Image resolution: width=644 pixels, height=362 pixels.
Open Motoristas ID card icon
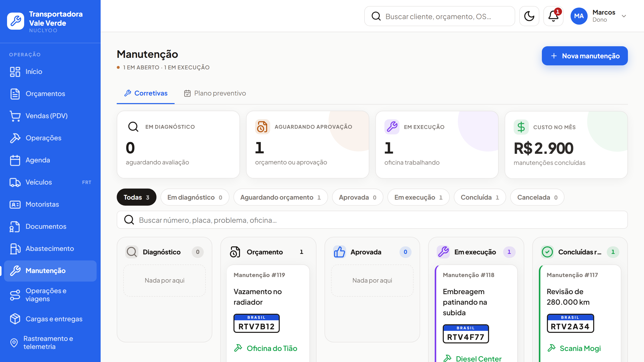(x=15, y=204)
